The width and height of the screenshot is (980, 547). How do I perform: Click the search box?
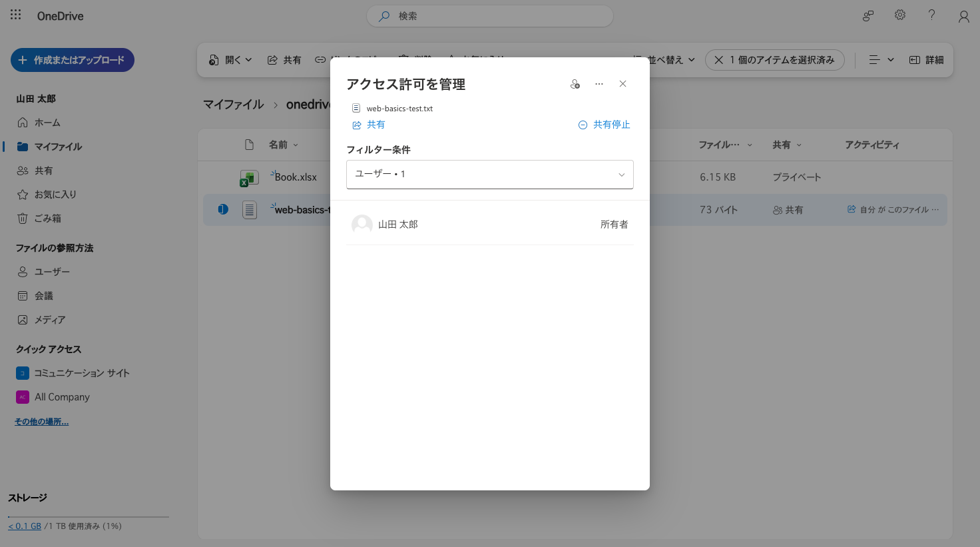pyautogui.click(x=489, y=16)
